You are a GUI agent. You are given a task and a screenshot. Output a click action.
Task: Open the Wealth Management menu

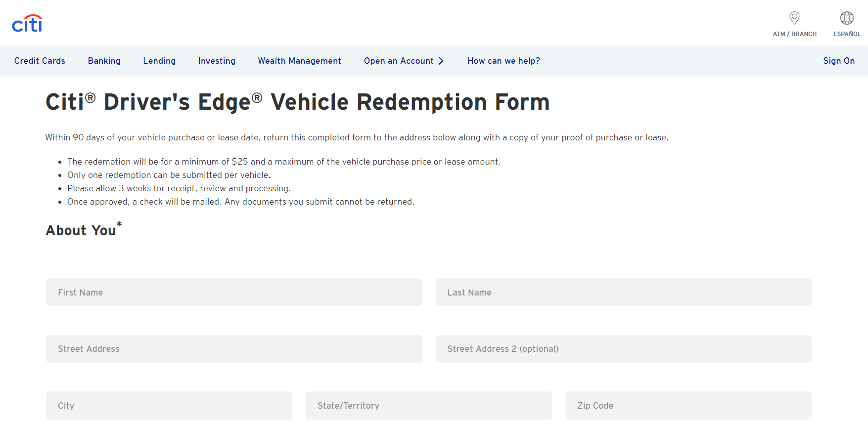click(x=300, y=61)
